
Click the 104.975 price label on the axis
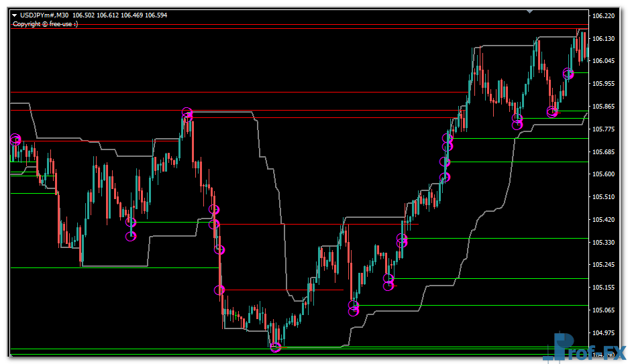point(605,333)
